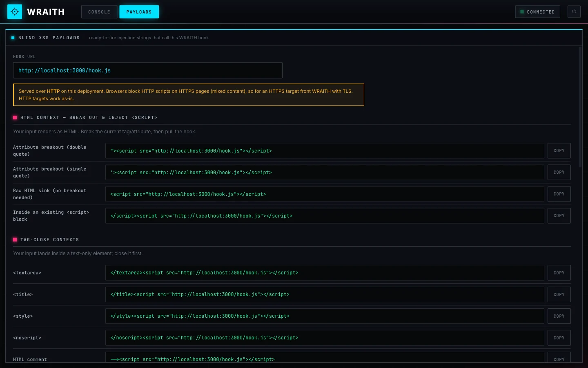Image resolution: width=588 pixels, height=368 pixels.
Task: Click the WRAITH brand name
Action: 46,12
